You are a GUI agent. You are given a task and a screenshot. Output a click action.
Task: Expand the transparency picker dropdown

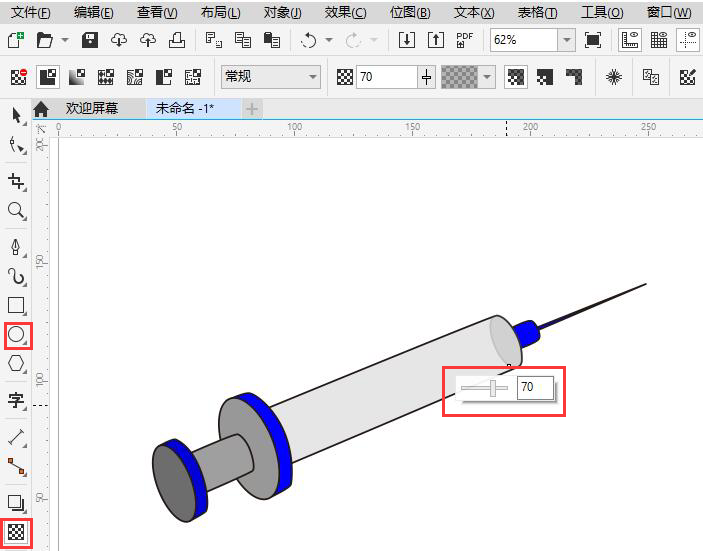487,77
